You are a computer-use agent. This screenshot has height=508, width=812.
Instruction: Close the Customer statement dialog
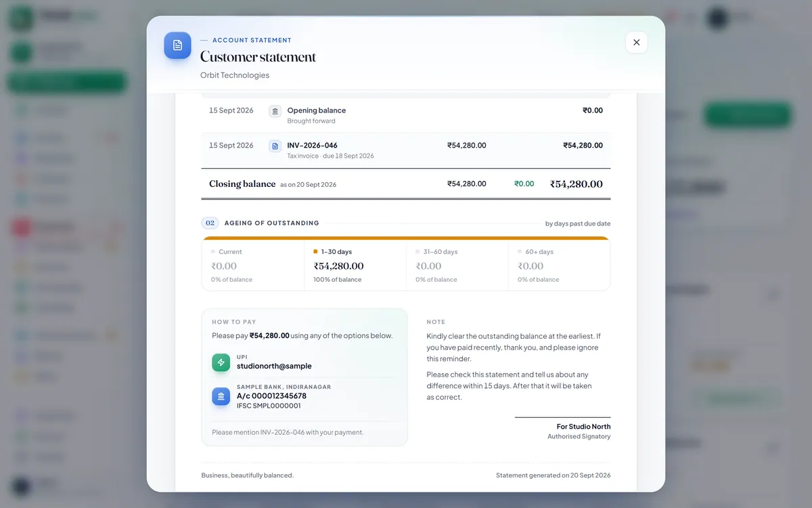pos(636,42)
